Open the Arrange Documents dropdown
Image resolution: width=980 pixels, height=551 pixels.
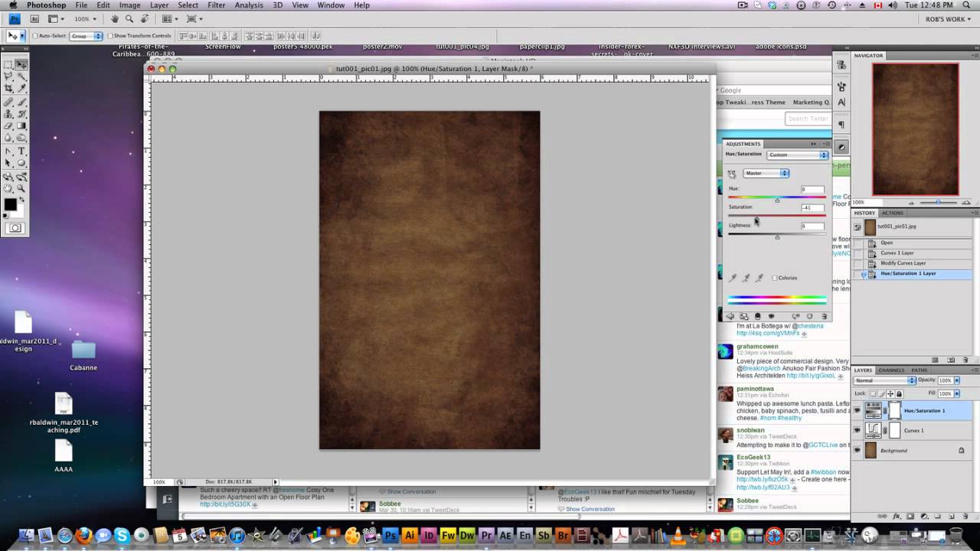tap(168, 18)
